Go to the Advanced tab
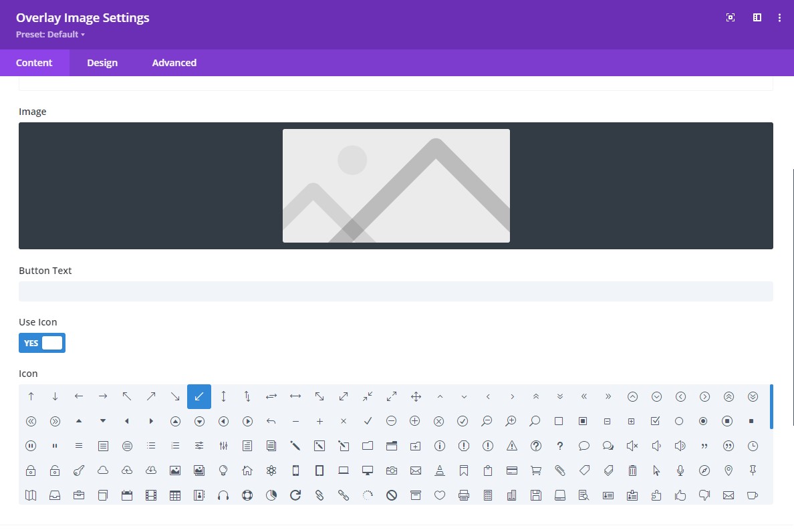 174,63
